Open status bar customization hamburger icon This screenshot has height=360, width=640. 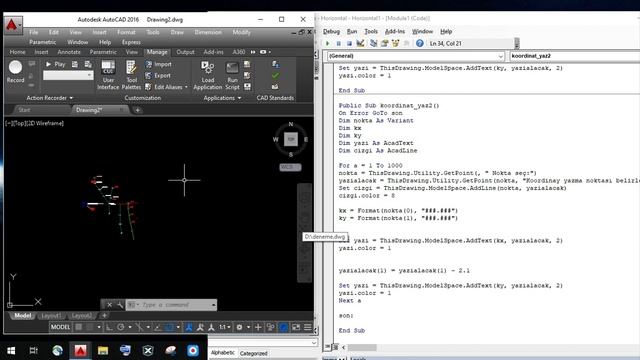307,327
